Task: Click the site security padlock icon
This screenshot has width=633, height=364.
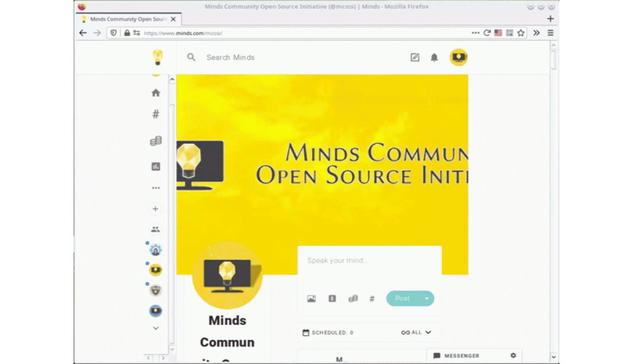Action: (127, 33)
